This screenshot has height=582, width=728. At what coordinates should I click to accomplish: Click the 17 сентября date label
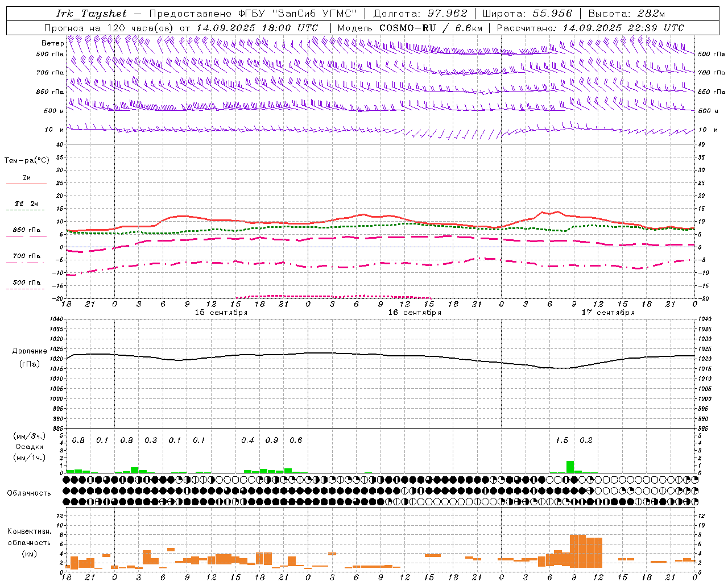[x=607, y=313]
